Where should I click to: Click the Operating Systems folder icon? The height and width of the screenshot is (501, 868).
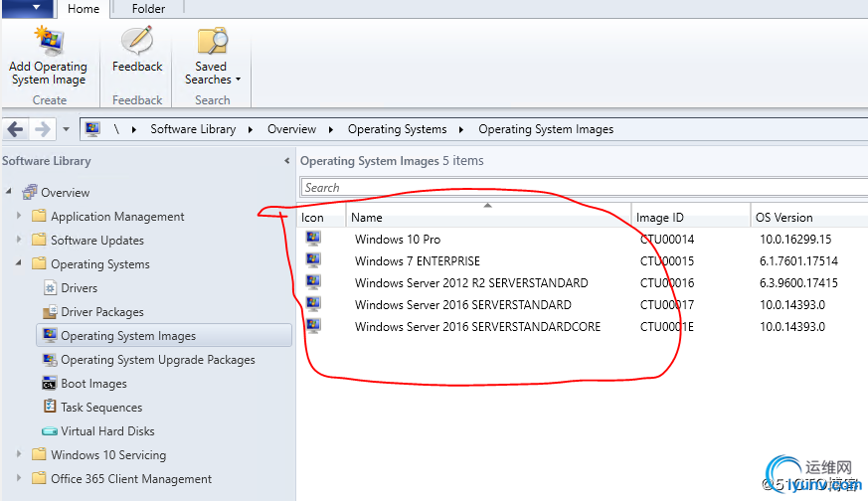[39, 263]
